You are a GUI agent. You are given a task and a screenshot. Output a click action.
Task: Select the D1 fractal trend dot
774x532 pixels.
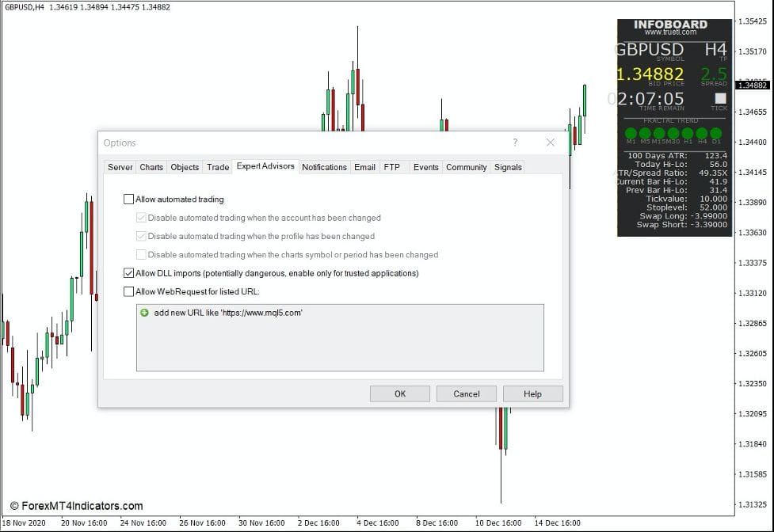click(x=715, y=133)
